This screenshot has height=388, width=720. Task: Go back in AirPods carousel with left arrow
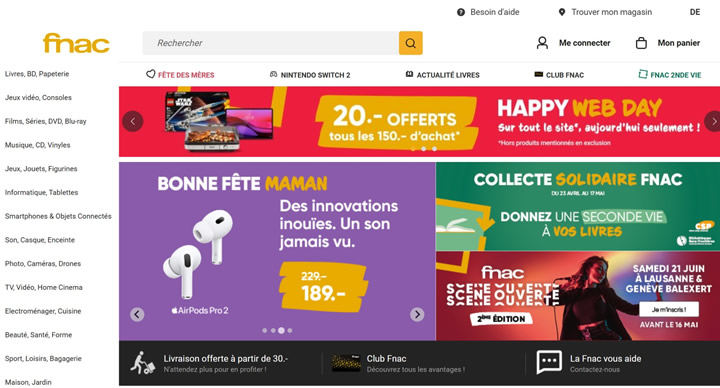137,315
